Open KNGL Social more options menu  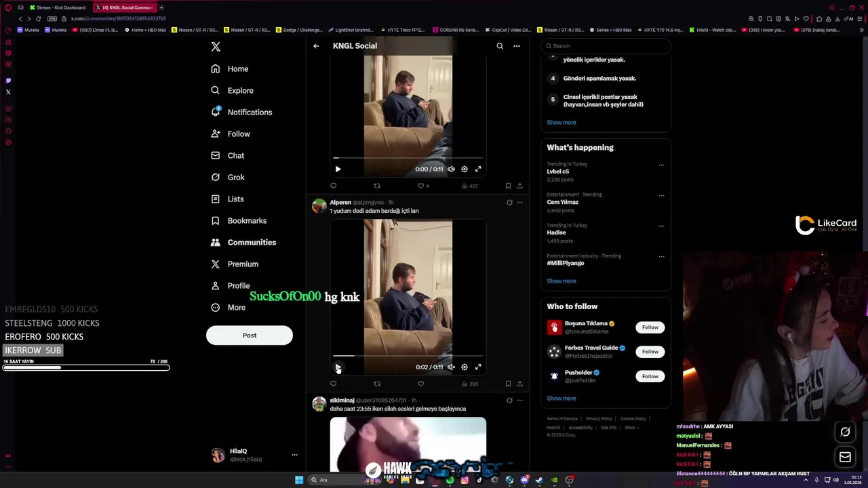(x=517, y=46)
